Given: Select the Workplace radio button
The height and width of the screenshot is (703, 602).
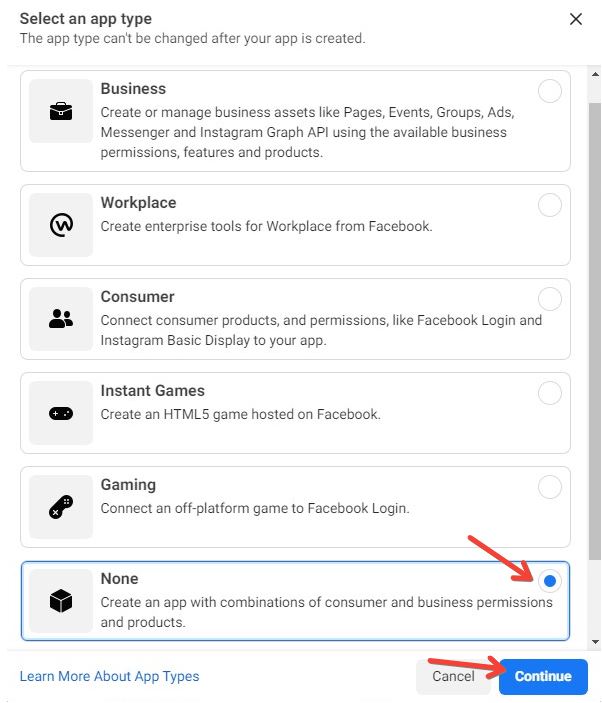Looking at the screenshot, I should coord(550,205).
